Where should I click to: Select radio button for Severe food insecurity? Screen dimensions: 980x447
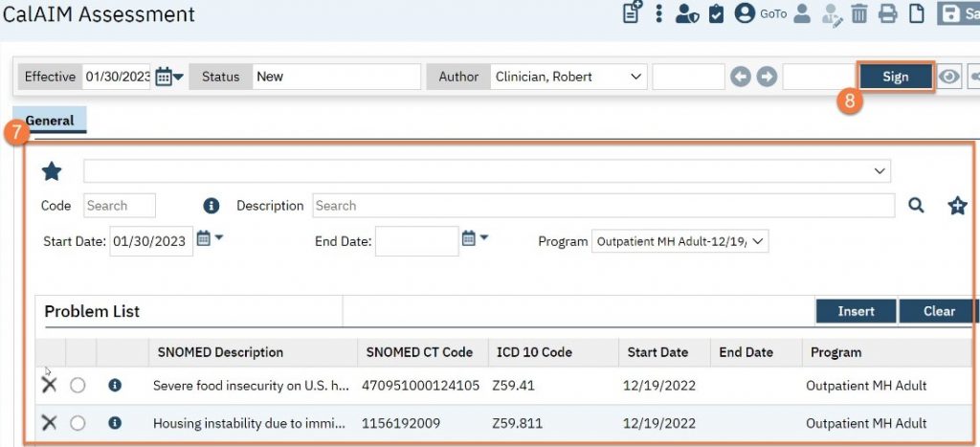78,385
